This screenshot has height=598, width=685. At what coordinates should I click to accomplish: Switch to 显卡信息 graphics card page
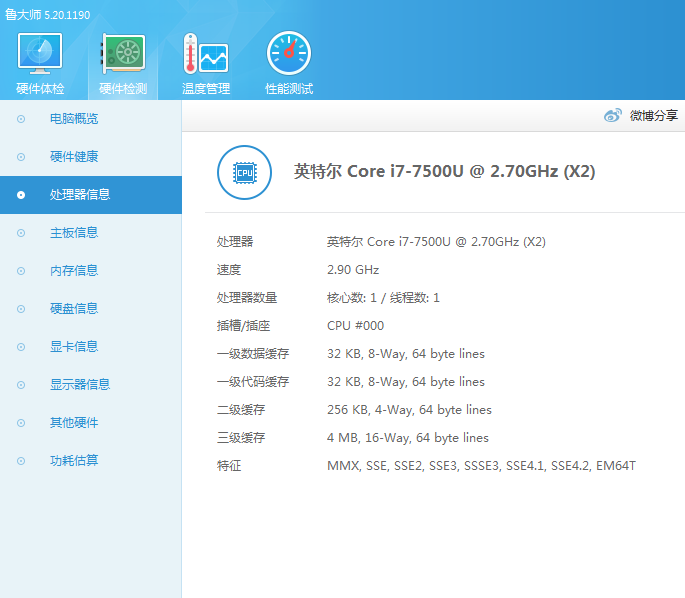(74, 347)
